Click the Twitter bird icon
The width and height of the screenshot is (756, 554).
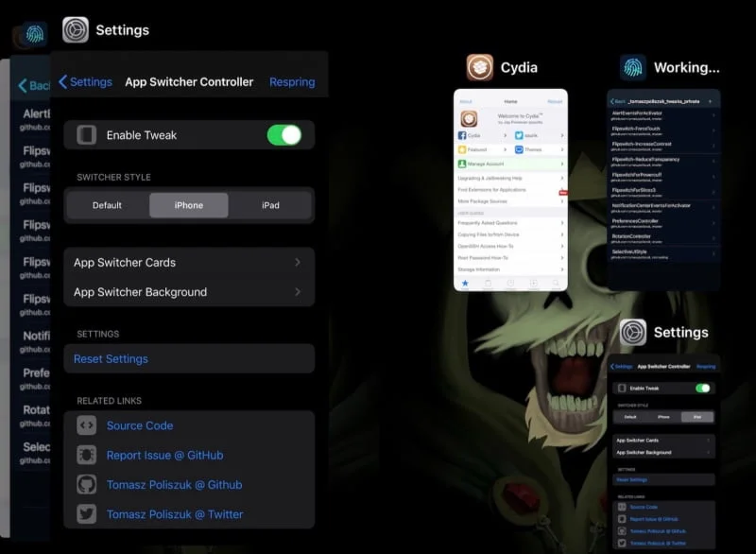pyautogui.click(x=87, y=514)
